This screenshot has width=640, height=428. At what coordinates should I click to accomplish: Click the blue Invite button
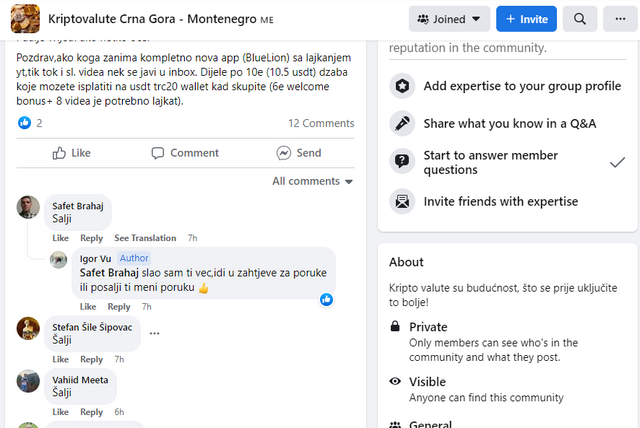coord(526,19)
